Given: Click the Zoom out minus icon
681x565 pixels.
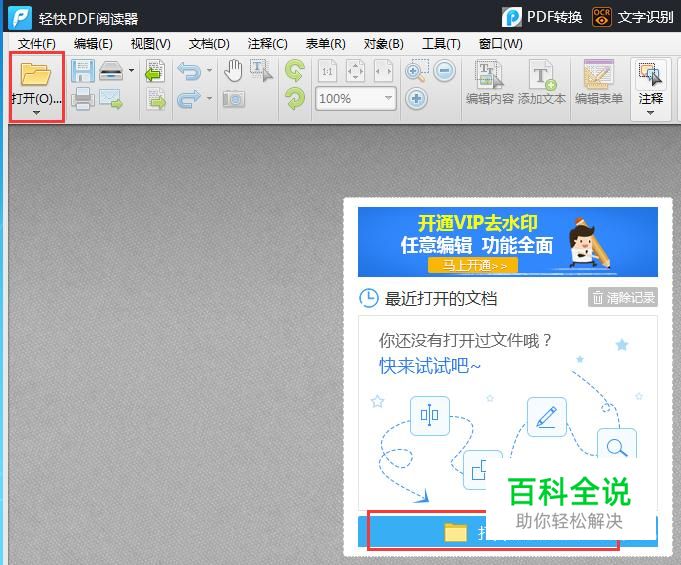Looking at the screenshot, I should tap(445, 71).
